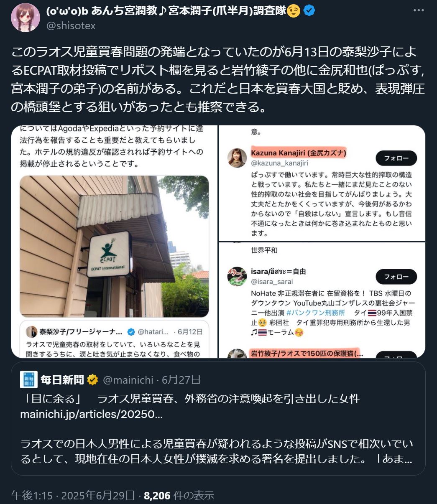Click the 毎日新聞 newspaper logo icon
The height and width of the screenshot is (504, 437).
(x=28, y=379)
